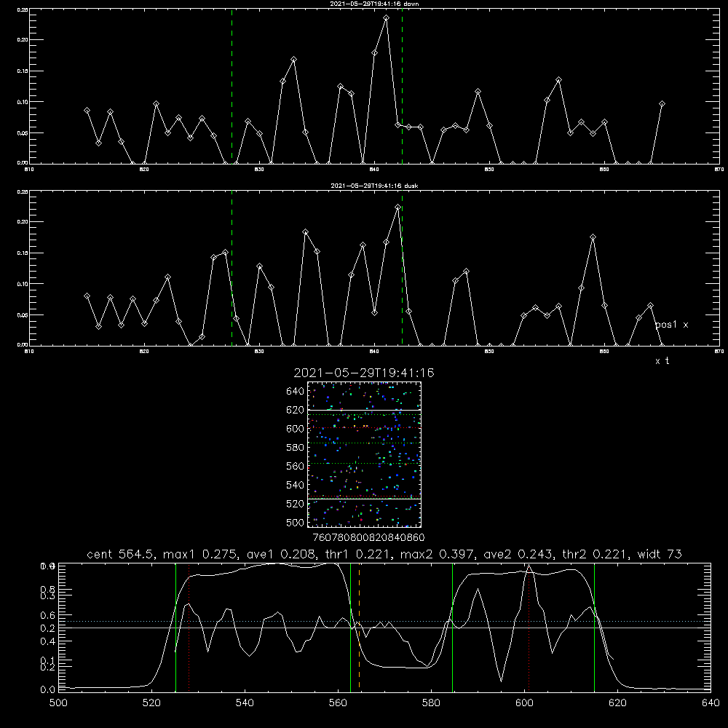Click the left green dashed line in dawn plot
Viewport: 728px width, 728px height.
232,86
